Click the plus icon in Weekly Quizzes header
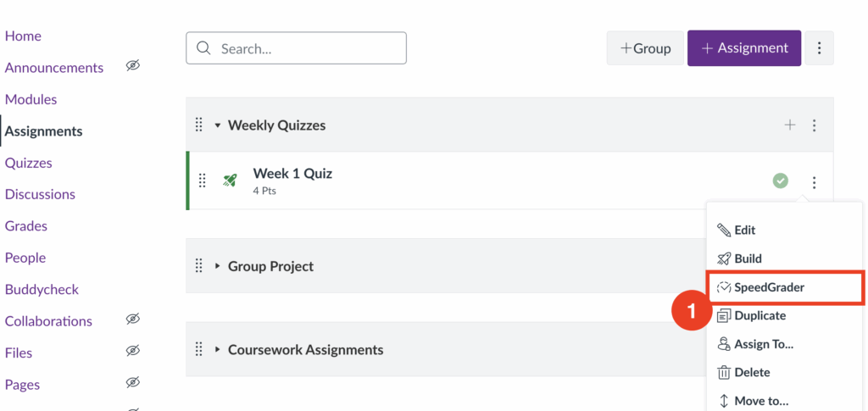 coord(790,125)
